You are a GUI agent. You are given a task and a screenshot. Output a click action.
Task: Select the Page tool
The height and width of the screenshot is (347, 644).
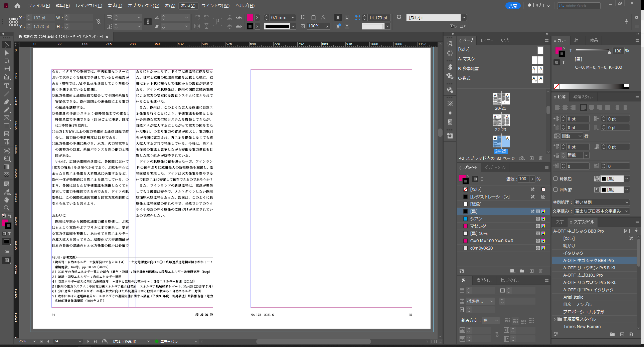[x=7, y=61]
